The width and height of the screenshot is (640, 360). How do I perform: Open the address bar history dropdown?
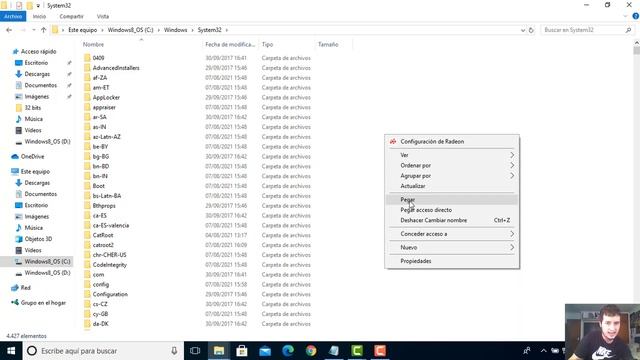tap(522, 30)
